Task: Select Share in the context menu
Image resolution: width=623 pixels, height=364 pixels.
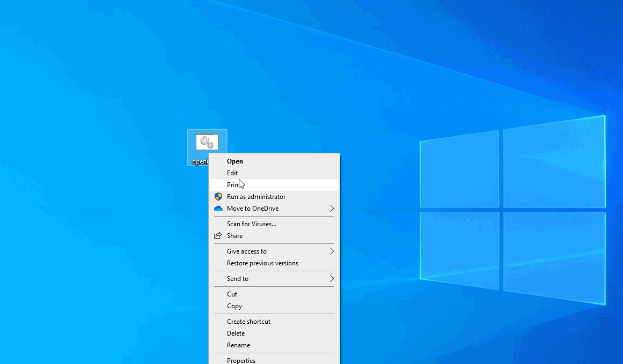Action: (x=274, y=236)
